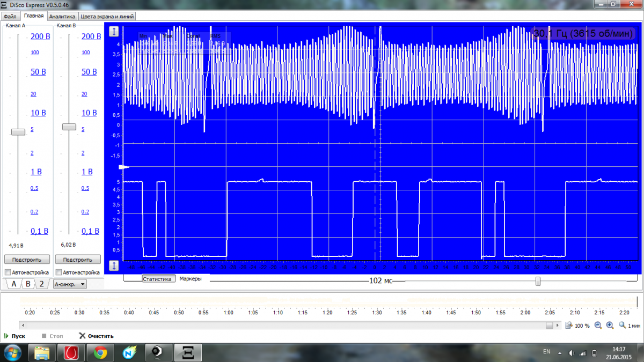Click Подстроить button for Канал A
Screen dimensions: 644x362
27,260
